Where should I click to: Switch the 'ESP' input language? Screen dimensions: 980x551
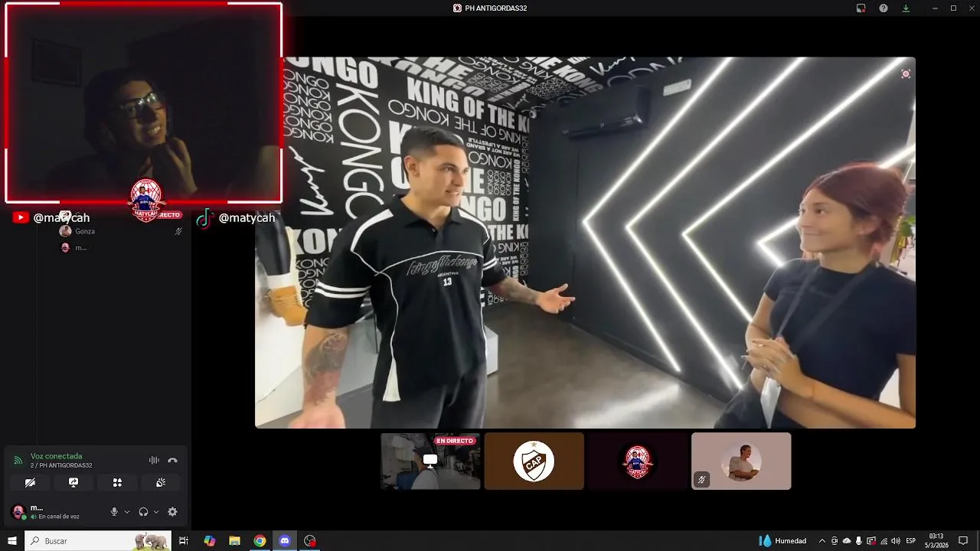click(x=911, y=541)
